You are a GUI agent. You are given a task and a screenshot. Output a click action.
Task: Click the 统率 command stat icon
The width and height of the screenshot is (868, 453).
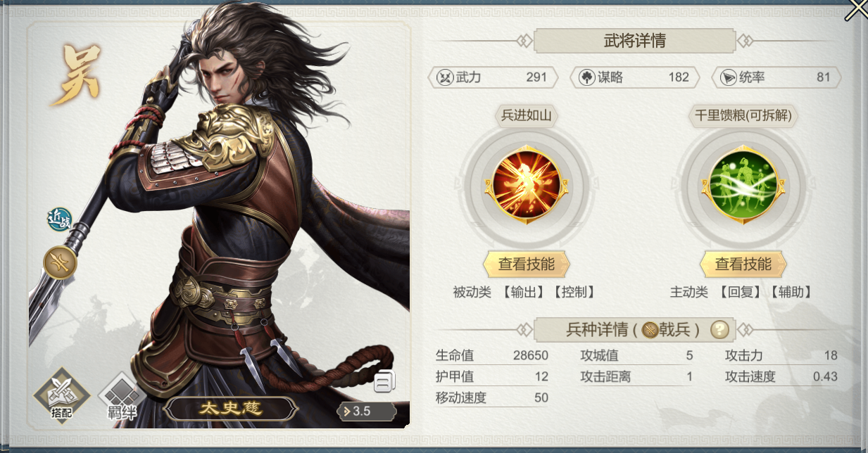click(729, 77)
